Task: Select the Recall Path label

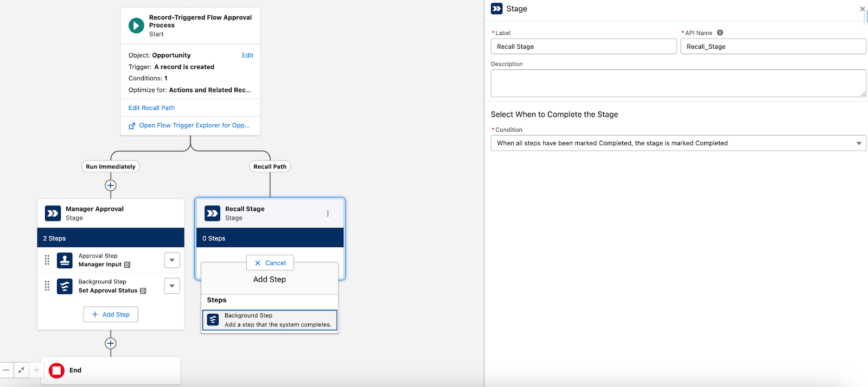Action: (x=270, y=166)
